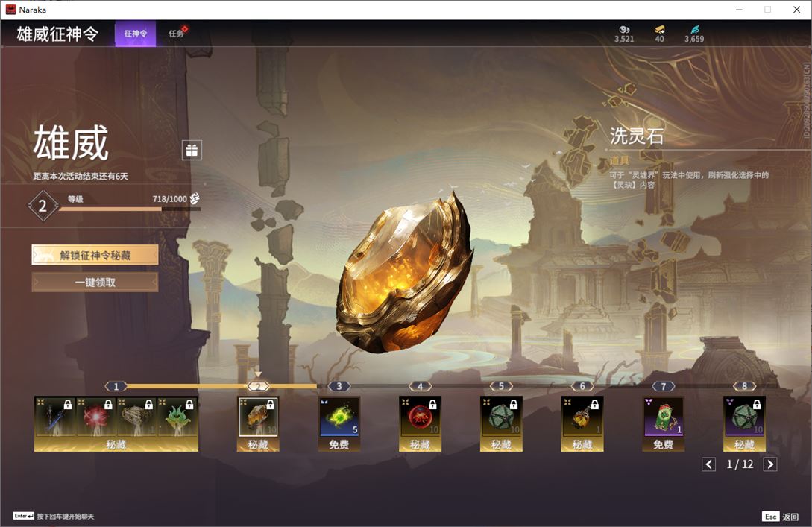This screenshot has width=812, height=527.
Task: Select the locked chest reward at level 1
Action: 136,417
